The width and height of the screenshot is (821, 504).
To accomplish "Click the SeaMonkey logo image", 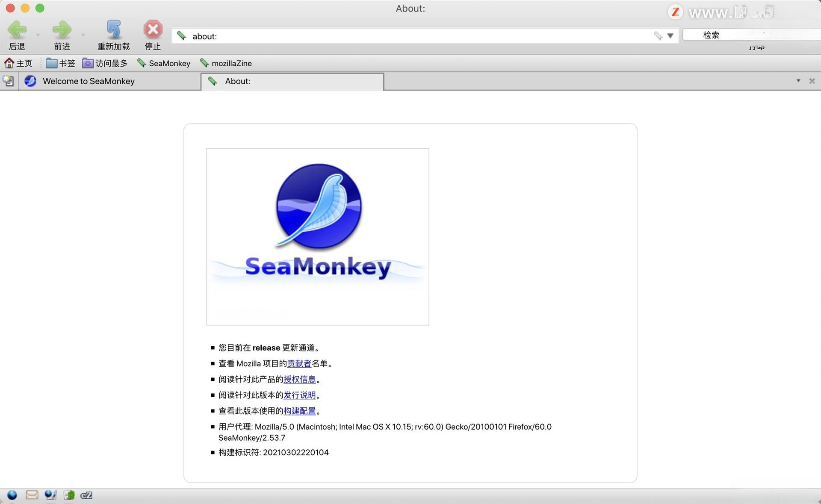I will [x=318, y=236].
